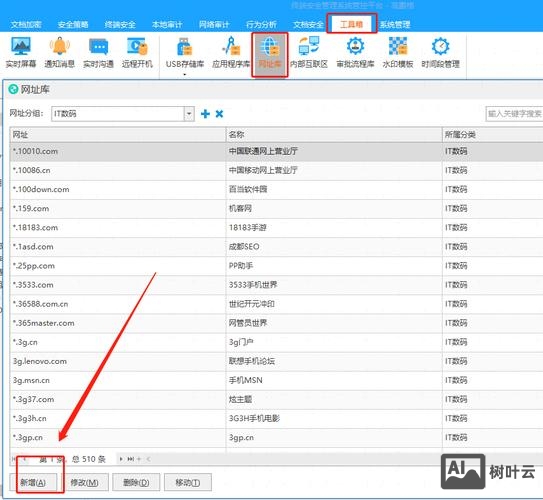
Task: Sort by the 网址 column header
Action: [118, 134]
